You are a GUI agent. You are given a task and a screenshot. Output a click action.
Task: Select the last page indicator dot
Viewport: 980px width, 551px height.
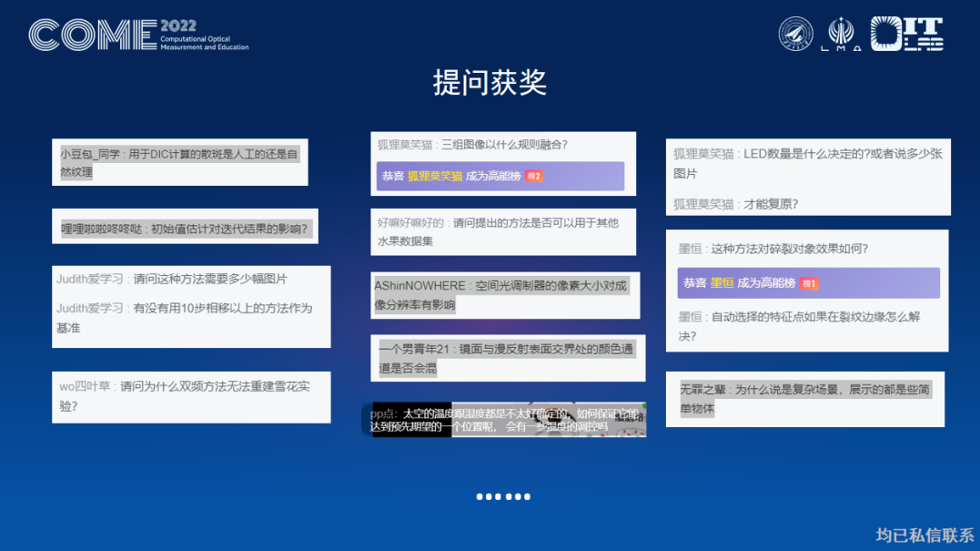point(527,496)
